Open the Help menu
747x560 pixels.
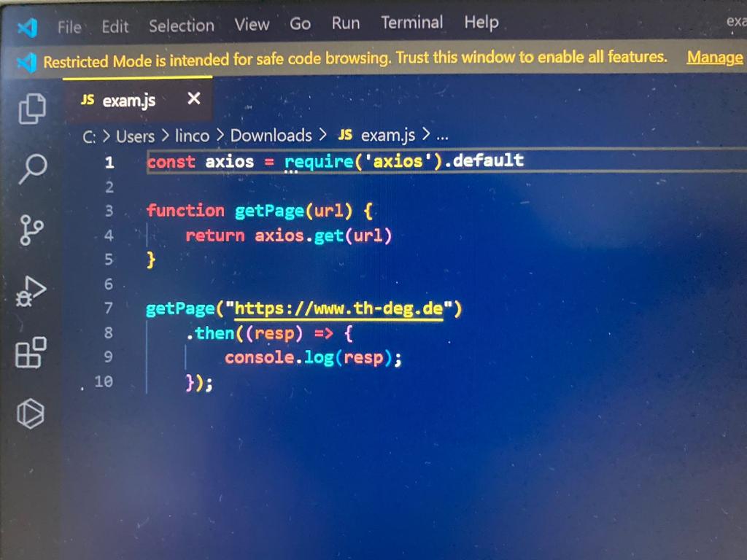[x=481, y=23]
